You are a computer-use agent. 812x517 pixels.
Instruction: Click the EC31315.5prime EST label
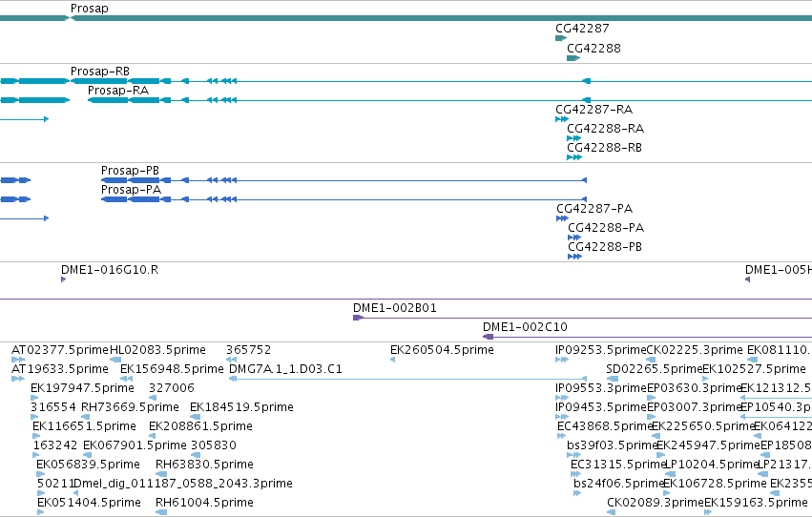tap(617, 465)
